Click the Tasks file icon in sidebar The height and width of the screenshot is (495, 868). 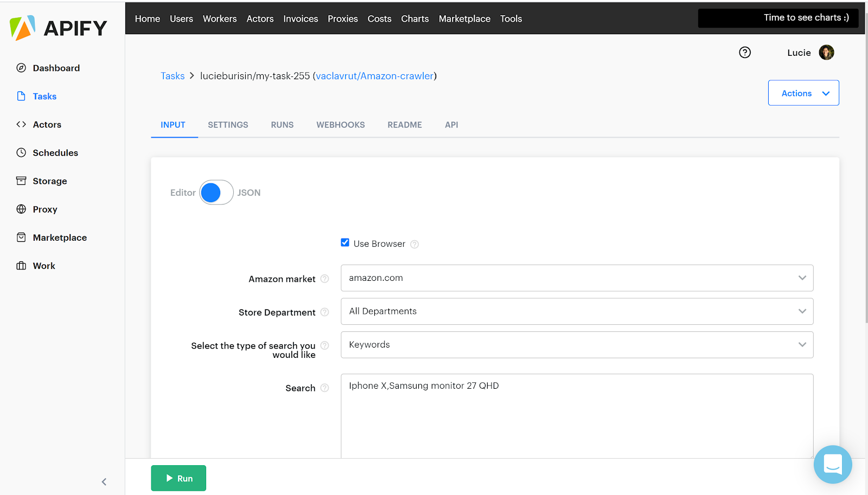[x=21, y=96]
